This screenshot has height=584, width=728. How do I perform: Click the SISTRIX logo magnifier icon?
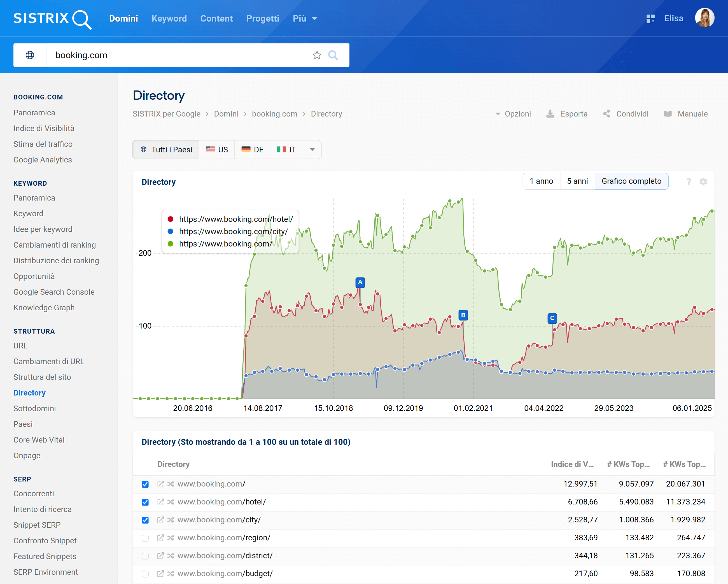pyautogui.click(x=82, y=20)
